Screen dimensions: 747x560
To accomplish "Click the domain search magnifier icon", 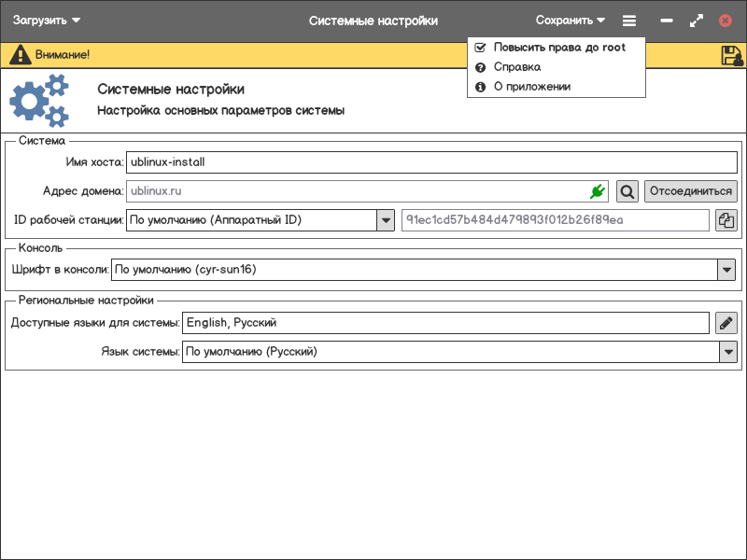I will click(627, 191).
